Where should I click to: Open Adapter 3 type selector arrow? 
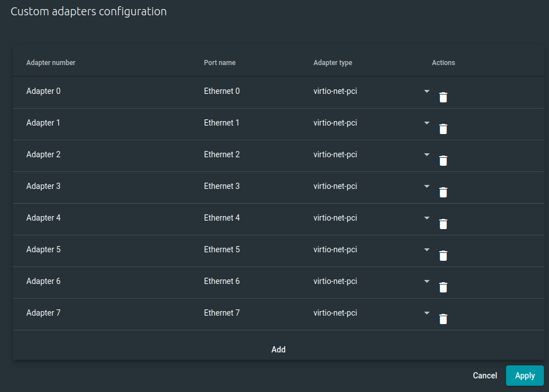[x=427, y=186]
